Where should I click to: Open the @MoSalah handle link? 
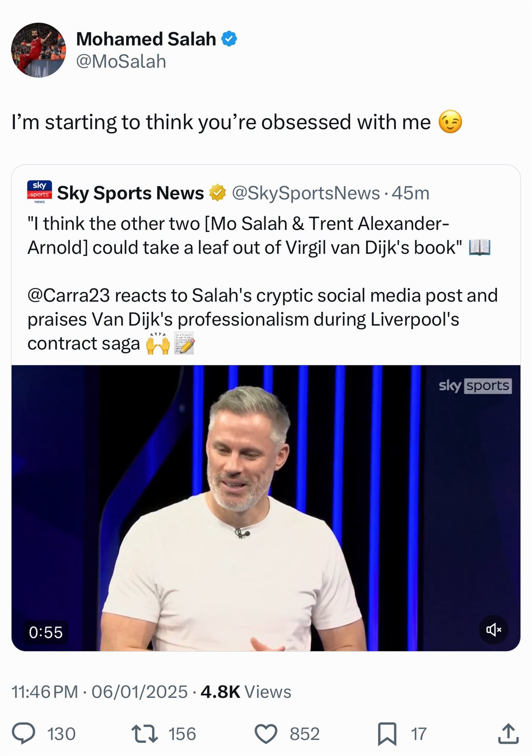pyautogui.click(x=121, y=62)
